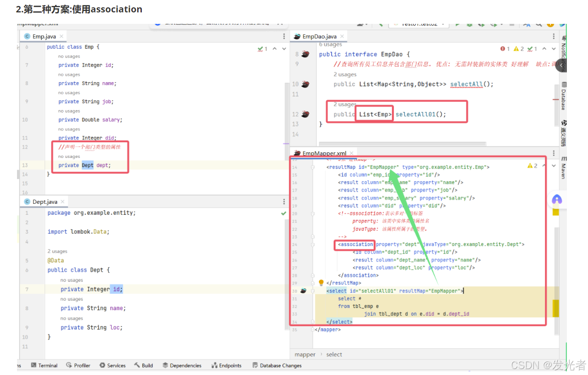
Task: Click the red error count indicator in EmpDao.java
Action: tap(505, 49)
